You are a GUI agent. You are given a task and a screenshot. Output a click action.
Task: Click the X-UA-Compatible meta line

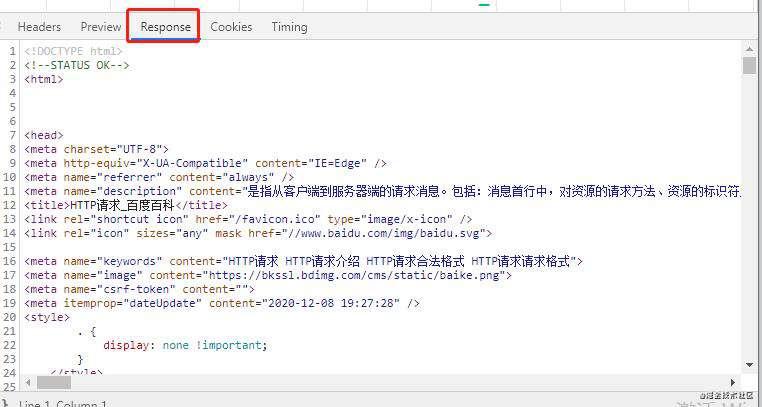coord(205,163)
